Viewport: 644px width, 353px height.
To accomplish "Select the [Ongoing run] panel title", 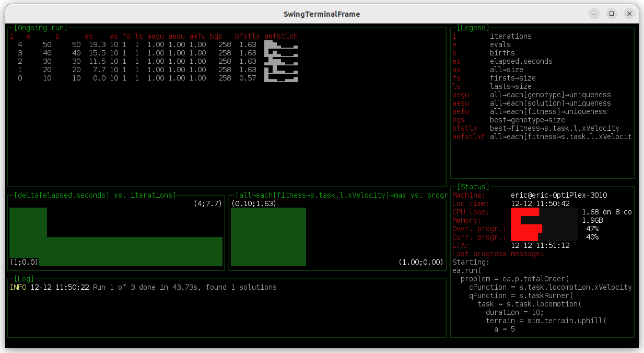I will click(41, 28).
